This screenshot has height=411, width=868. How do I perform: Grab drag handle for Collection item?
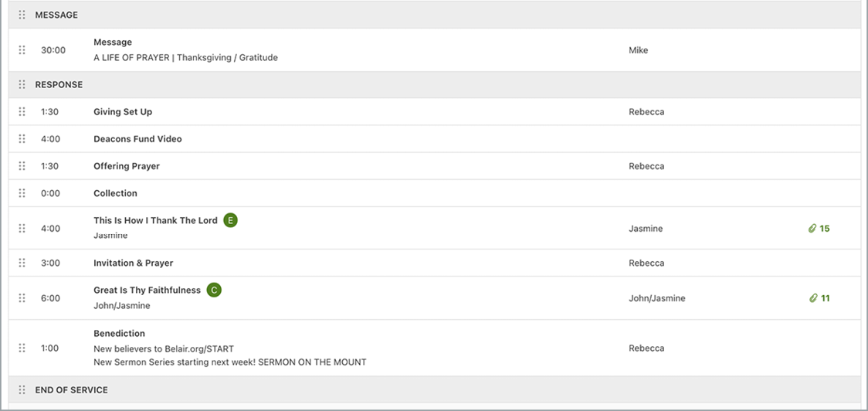click(22, 193)
